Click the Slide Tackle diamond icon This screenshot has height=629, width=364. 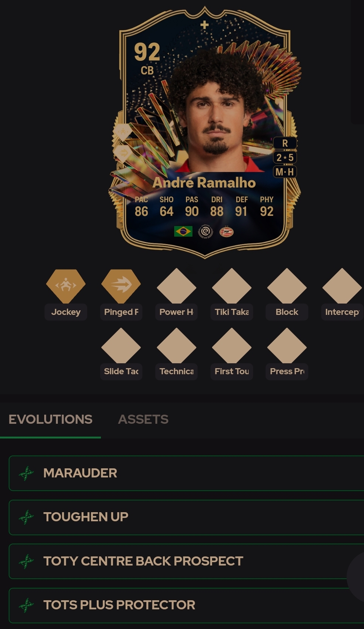tap(121, 346)
